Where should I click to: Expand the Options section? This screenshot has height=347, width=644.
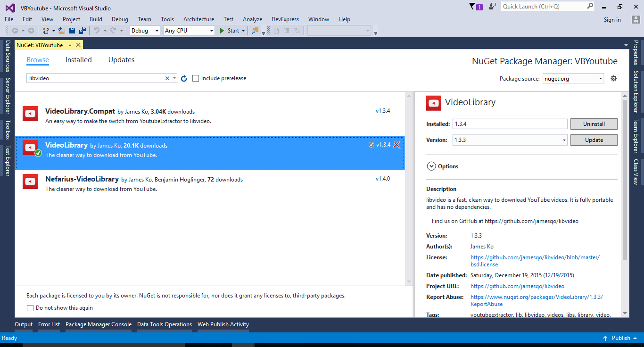pos(431,166)
